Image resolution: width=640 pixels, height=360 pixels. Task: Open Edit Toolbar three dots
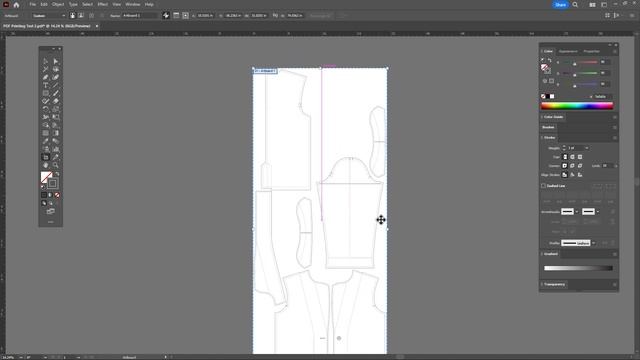[x=51, y=222]
